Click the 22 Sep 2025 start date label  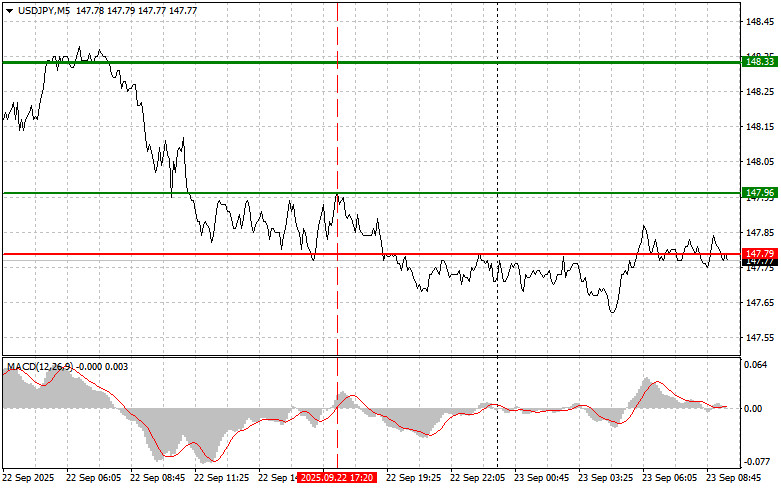pyautogui.click(x=29, y=478)
